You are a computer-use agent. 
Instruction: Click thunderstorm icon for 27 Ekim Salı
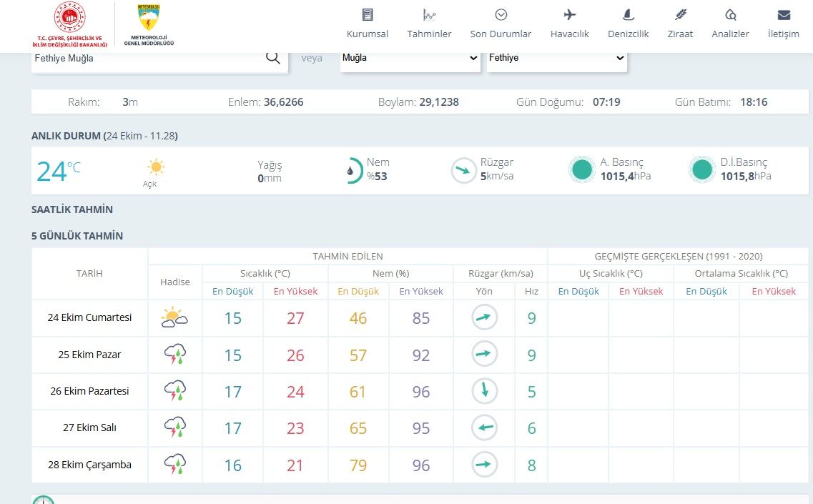click(174, 428)
